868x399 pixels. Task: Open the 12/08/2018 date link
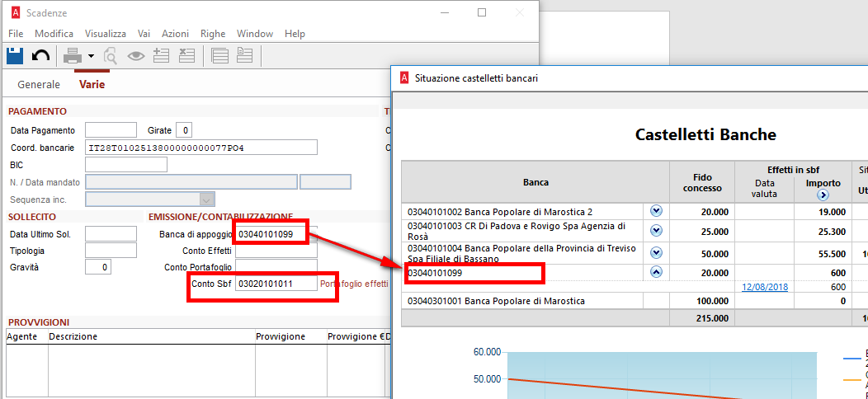tap(765, 287)
